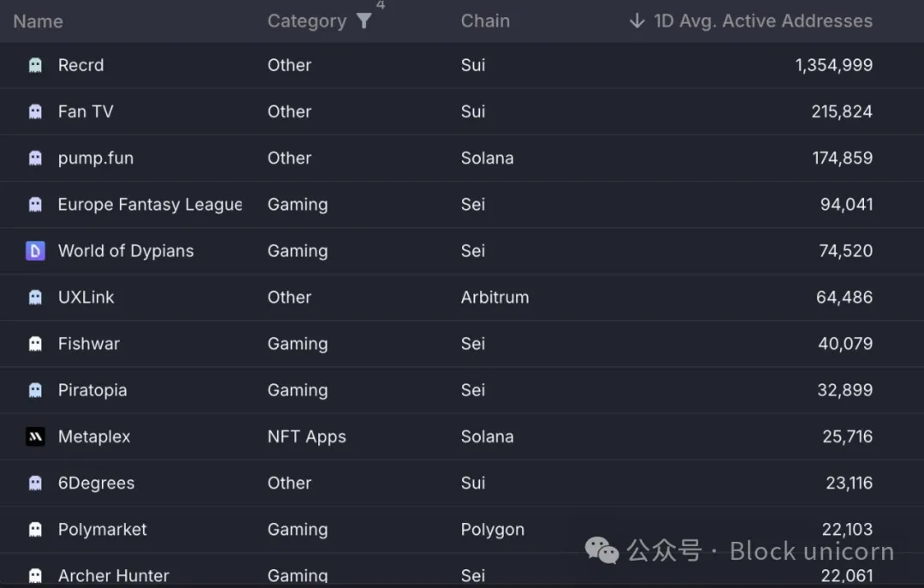Click the 1D Avg. Active Addresses header
The image size is (924, 588).
click(763, 21)
